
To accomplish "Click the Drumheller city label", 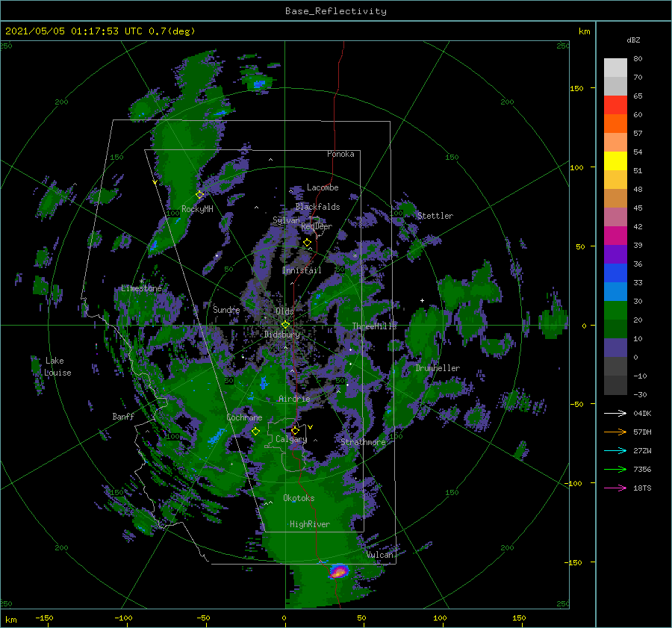I will click(438, 368).
